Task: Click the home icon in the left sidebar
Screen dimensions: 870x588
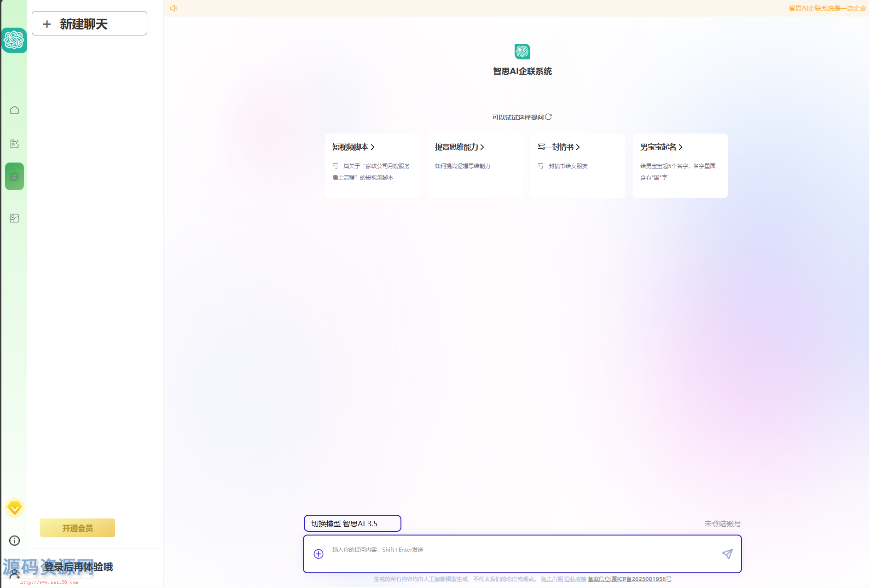Action: tap(14, 110)
